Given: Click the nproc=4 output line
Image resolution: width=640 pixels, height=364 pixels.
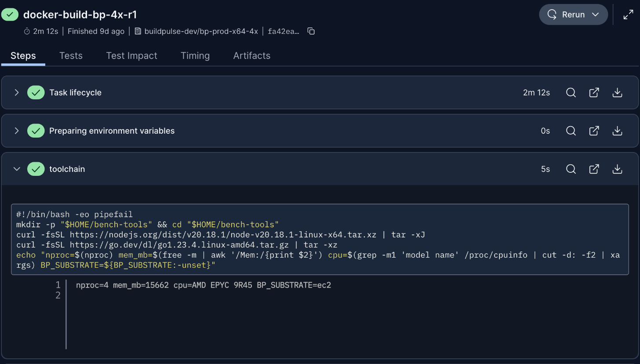Looking at the screenshot, I should pyautogui.click(x=204, y=285).
